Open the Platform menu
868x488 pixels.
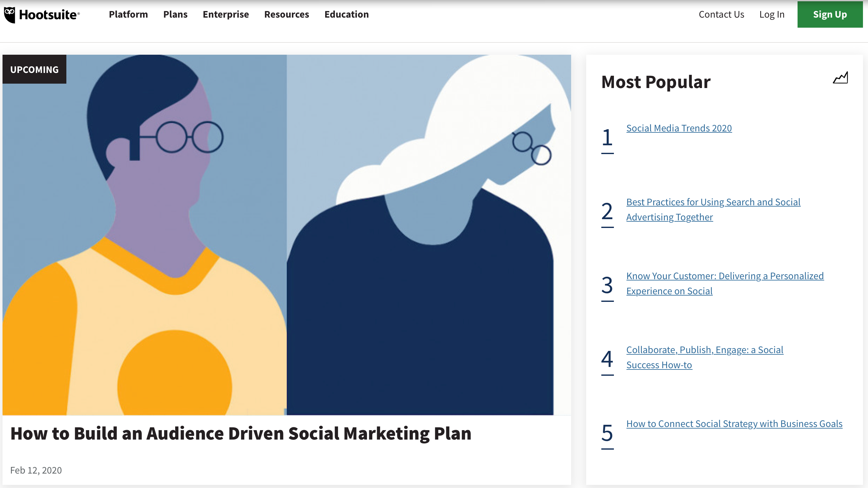[x=128, y=14]
